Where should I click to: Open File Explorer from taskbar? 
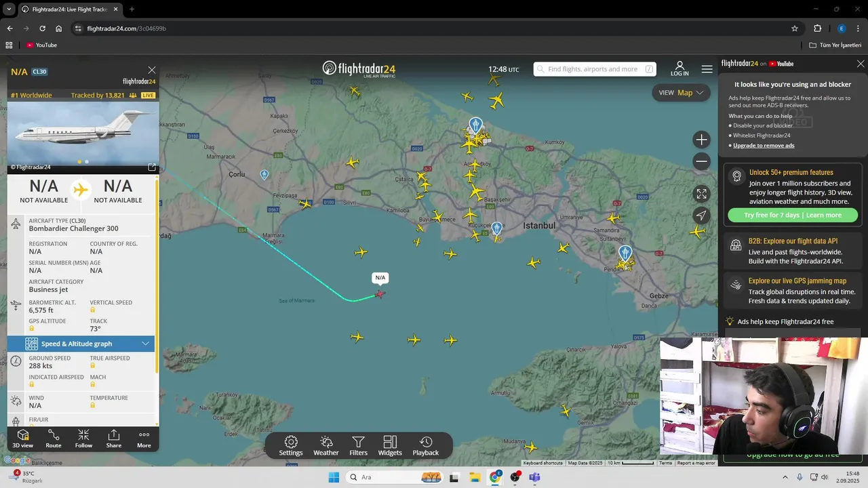point(475,477)
